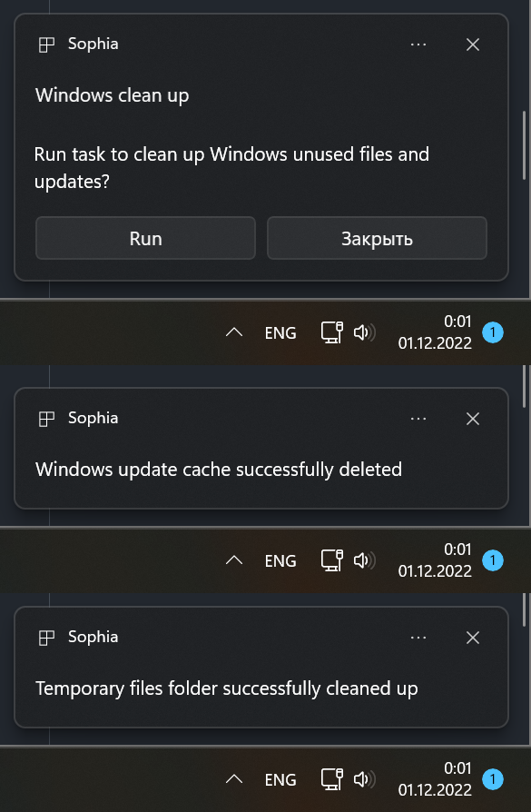Expand hidden tray icons beneath update cache notification
This screenshot has height=812, width=531.
(234, 560)
